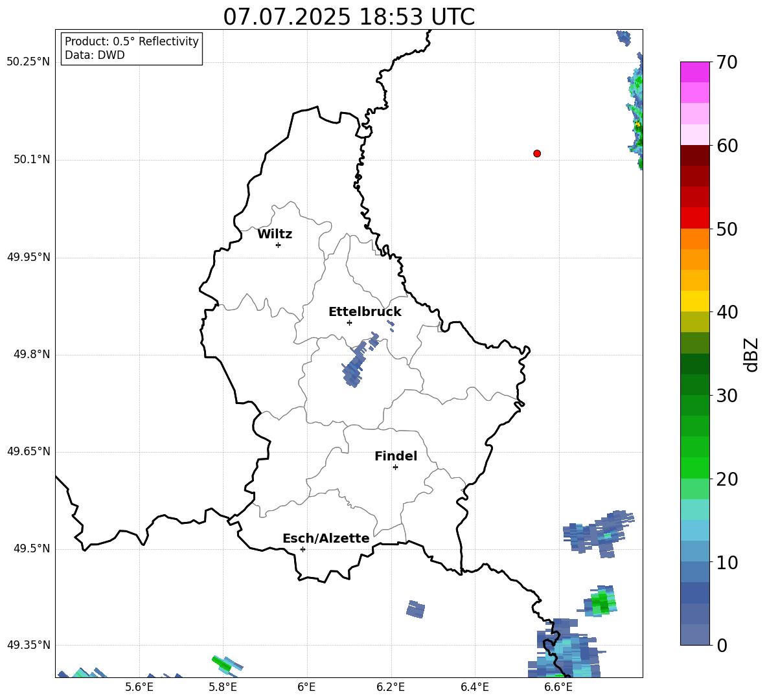Click the 49.8°N latitude label
This screenshot has width=767, height=700.
coord(32,354)
